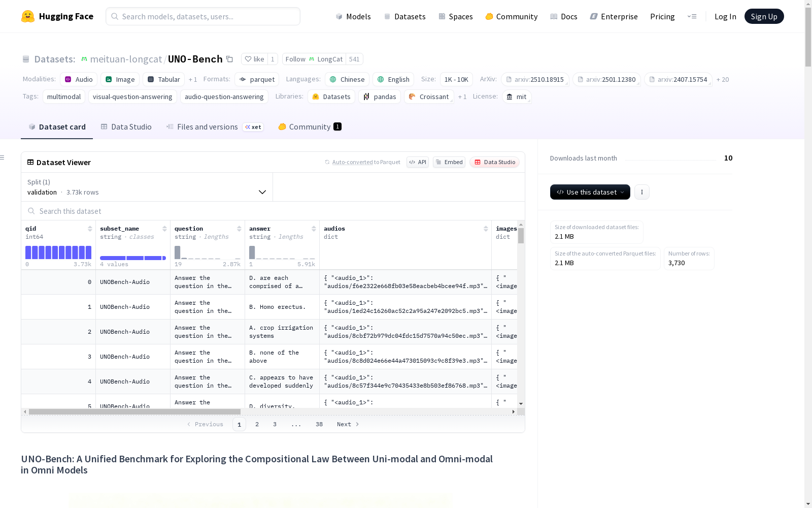Viewport: 812px width, 508px height.
Task: Go to the Next page of rows
Action: pos(348,424)
